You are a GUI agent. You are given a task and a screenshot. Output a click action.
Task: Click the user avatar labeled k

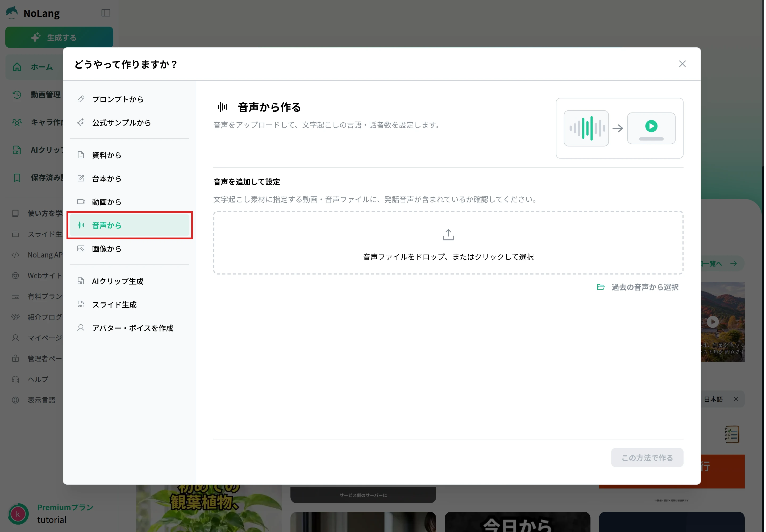[x=18, y=514]
